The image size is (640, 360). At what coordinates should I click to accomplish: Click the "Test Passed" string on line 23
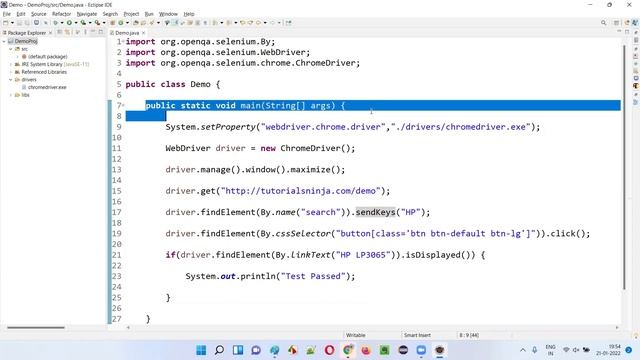tap(313, 276)
